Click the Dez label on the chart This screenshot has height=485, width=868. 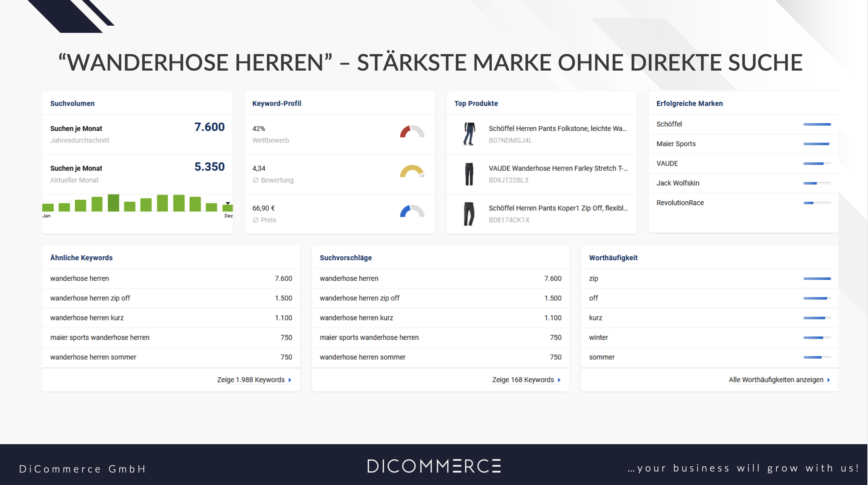pyautogui.click(x=228, y=216)
